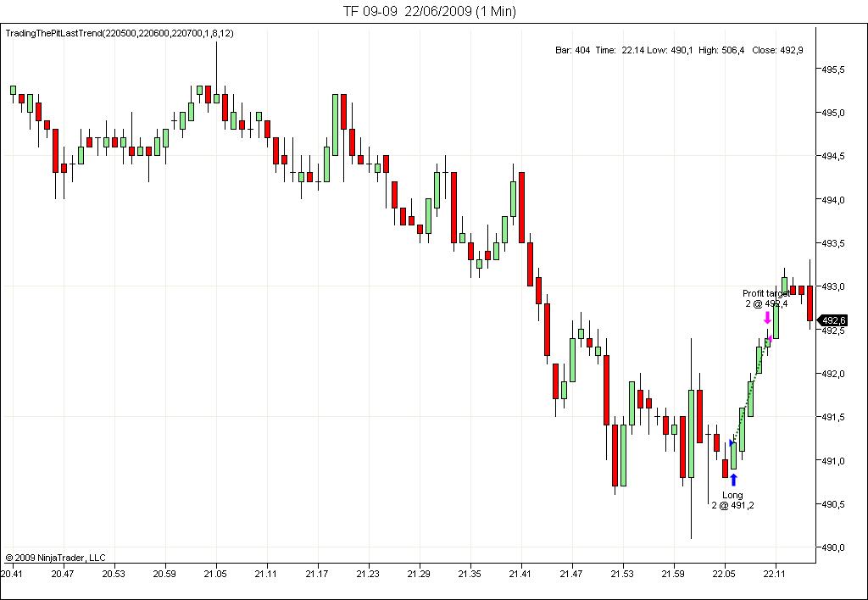Screen dimensions: 868x600
Task: Click the 21.53 time axis label
Action: pyautogui.click(x=623, y=574)
